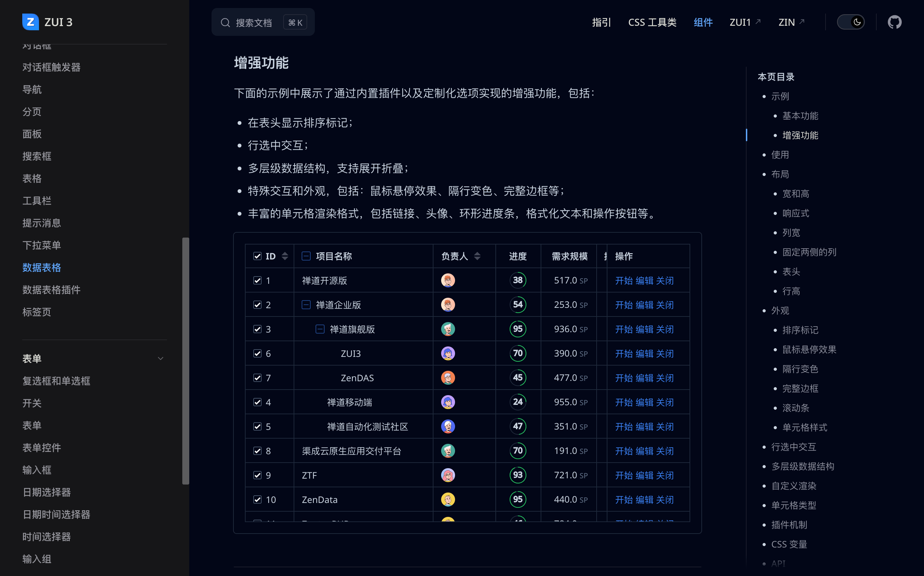The height and width of the screenshot is (576, 924).
Task: Collapse 禅道旗舰版 nested rows
Action: pyautogui.click(x=320, y=329)
